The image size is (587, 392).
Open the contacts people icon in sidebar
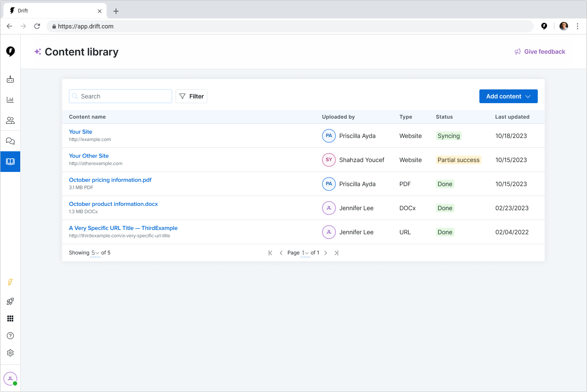coord(10,120)
